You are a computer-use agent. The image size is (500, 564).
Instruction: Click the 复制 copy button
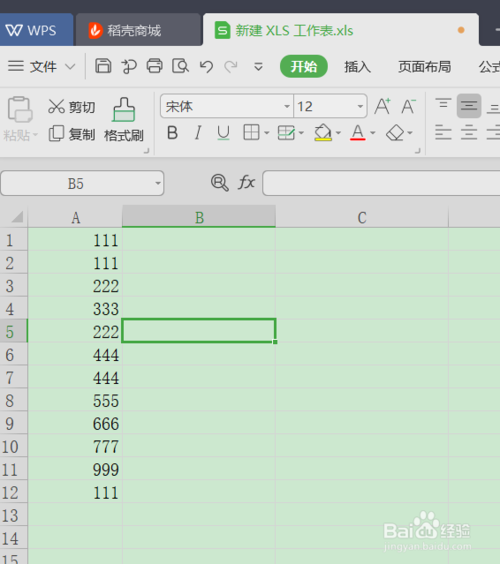click(x=72, y=134)
